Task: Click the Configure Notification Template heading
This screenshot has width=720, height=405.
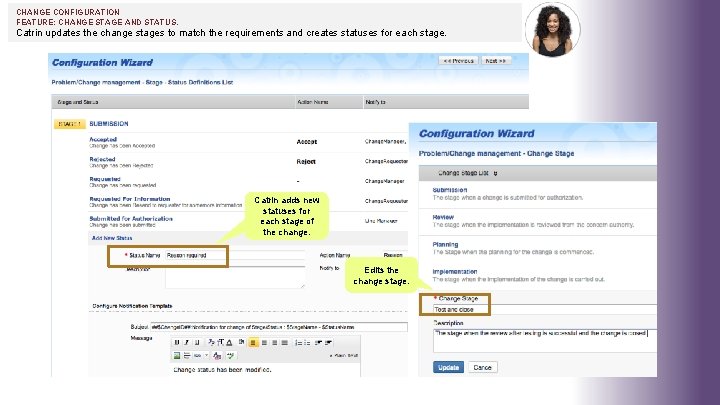Action: 132,306
